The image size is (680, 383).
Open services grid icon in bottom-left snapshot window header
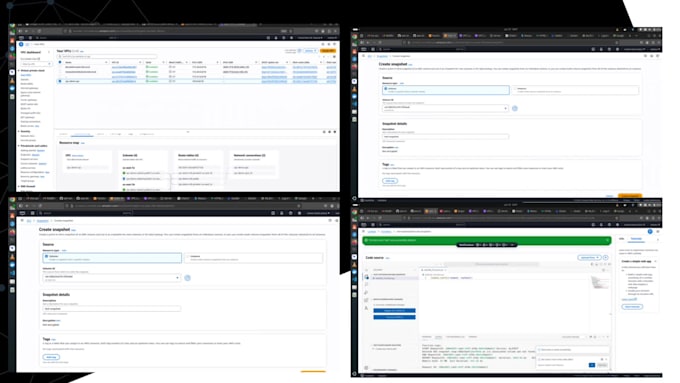(x=33, y=213)
